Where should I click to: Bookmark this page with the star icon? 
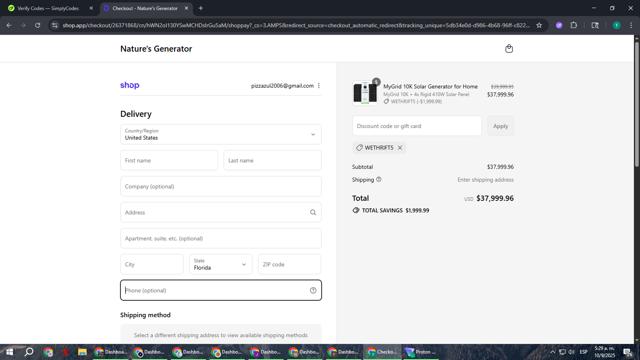539,25
